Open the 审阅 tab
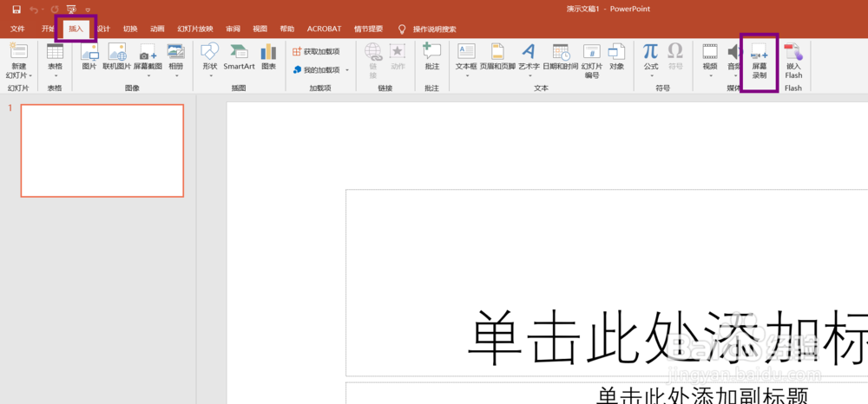The height and width of the screenshot is (404, 868). coord(233,29)
